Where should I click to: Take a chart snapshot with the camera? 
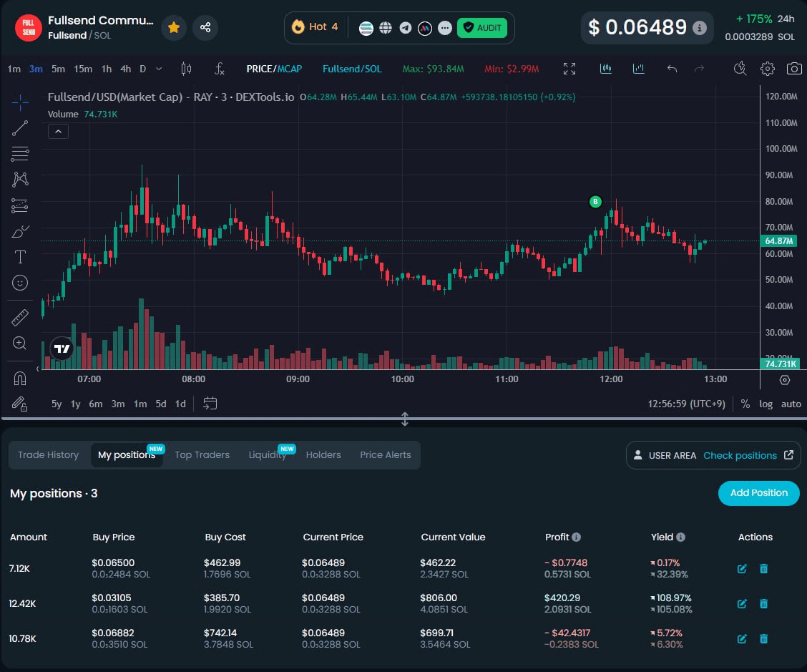[794, 69]
